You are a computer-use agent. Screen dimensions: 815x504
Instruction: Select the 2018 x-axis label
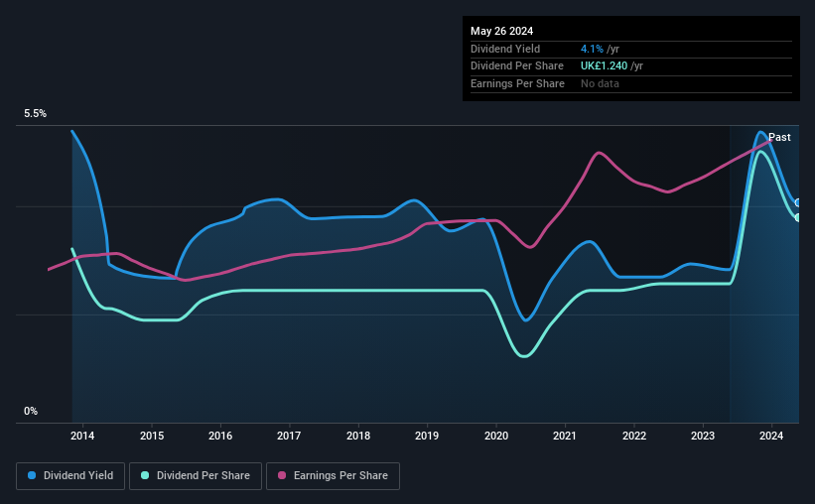(x=358, y=436)
